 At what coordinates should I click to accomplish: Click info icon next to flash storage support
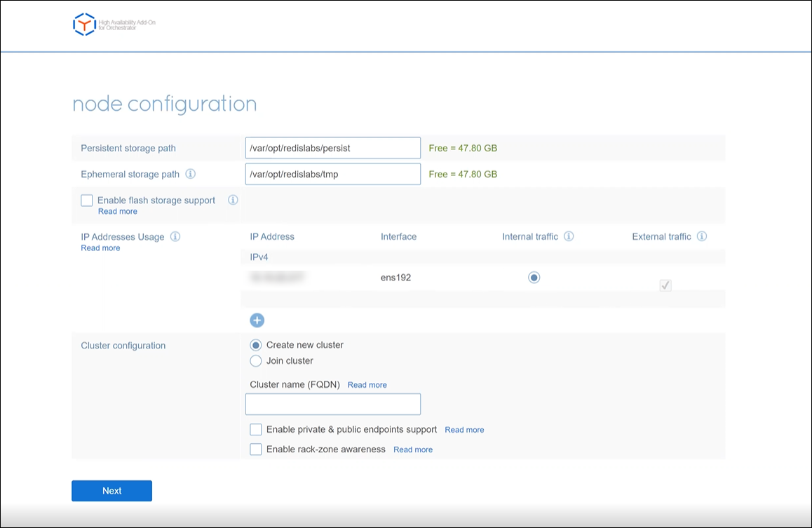(233, 200)
